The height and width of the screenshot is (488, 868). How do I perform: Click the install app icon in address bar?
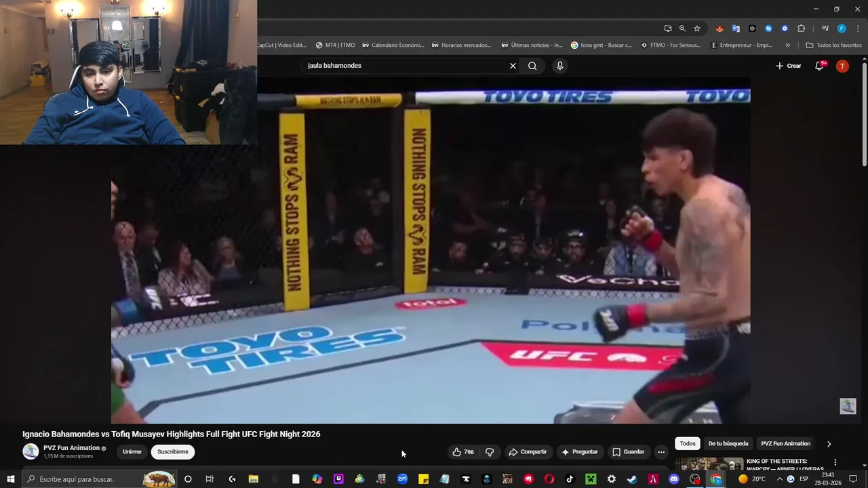[x=668, y=28]
